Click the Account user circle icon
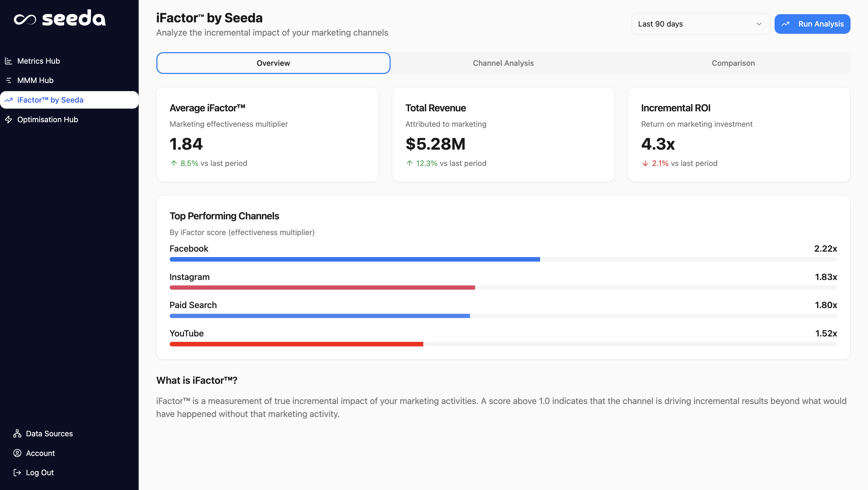 tap(17, 453)
